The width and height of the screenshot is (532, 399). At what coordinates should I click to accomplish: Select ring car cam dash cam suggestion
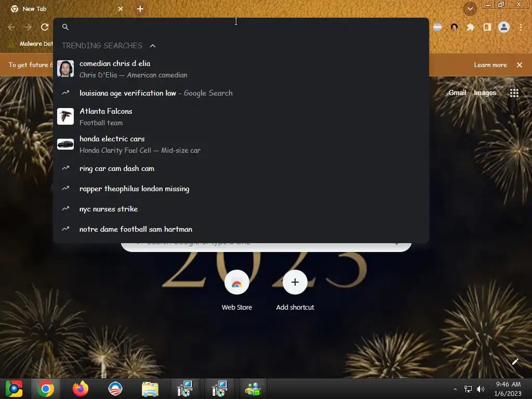[x=241, y=168]
